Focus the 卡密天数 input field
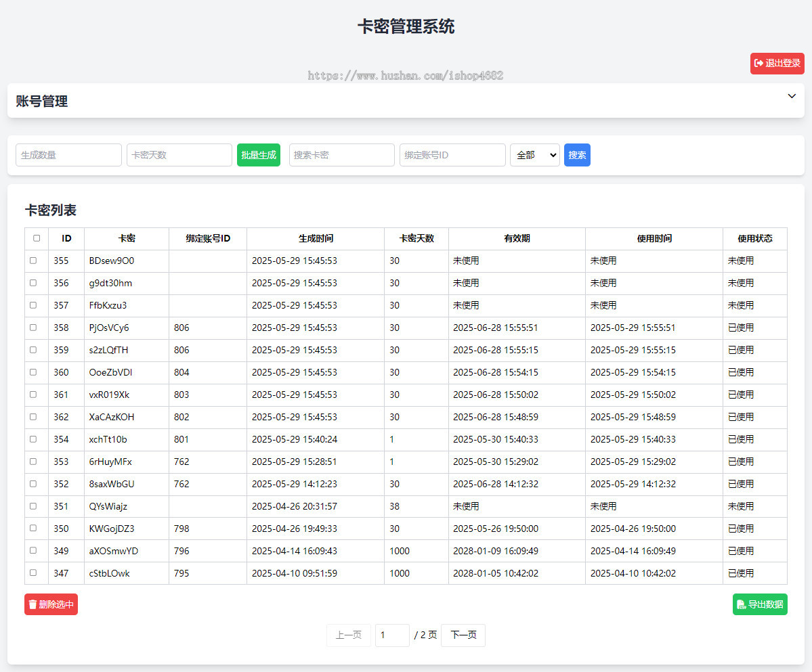This screenshot has width=812, height=672. pos(179,155)
